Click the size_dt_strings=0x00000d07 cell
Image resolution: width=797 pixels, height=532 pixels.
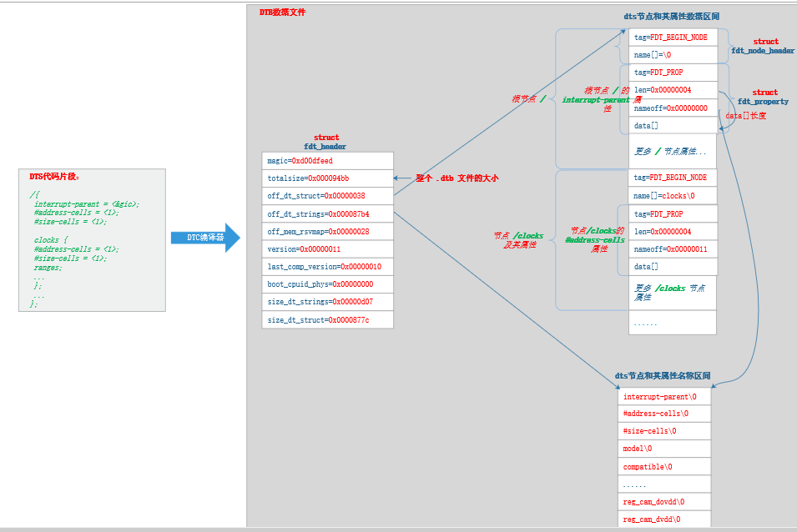327,302
